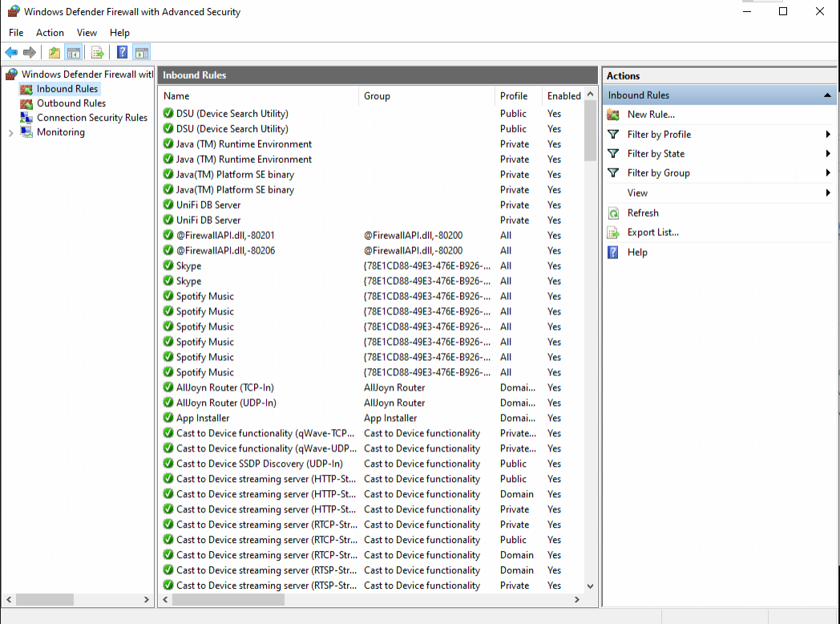Click the rules list horizontal scrollbar thumb
Screen dimensions: 840x624
point(228,600)
